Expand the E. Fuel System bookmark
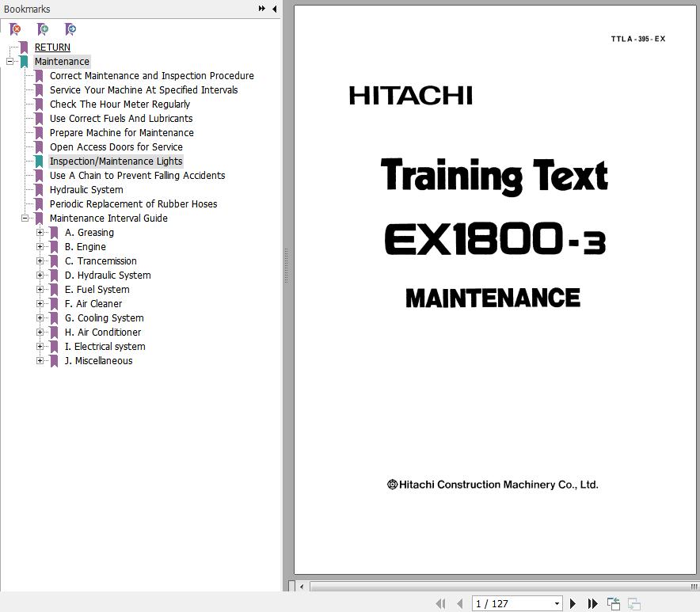This screenshot has height=612, width=700. pos(40,290)
